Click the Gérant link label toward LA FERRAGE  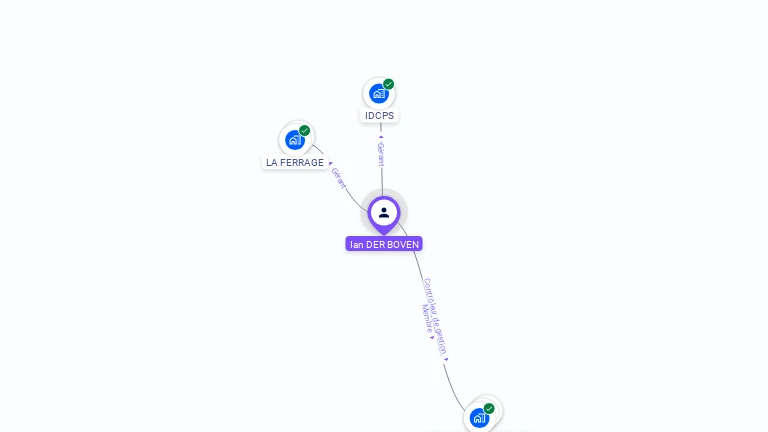point(338,178)
